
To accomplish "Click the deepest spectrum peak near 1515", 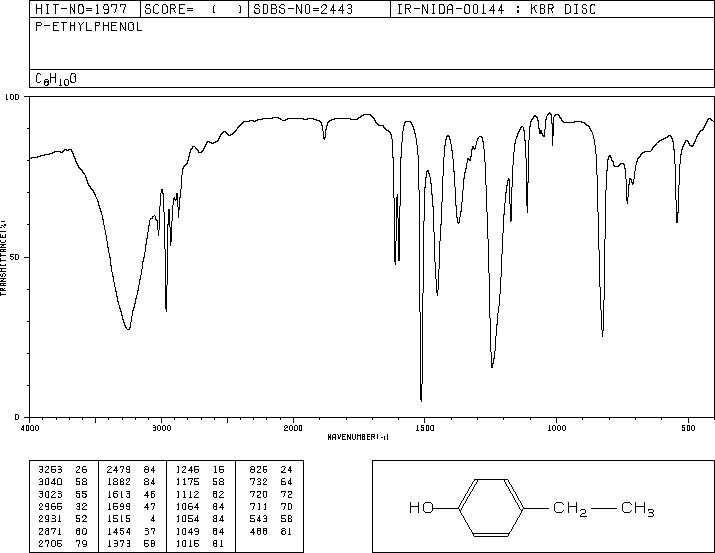I will pos(421,400).
